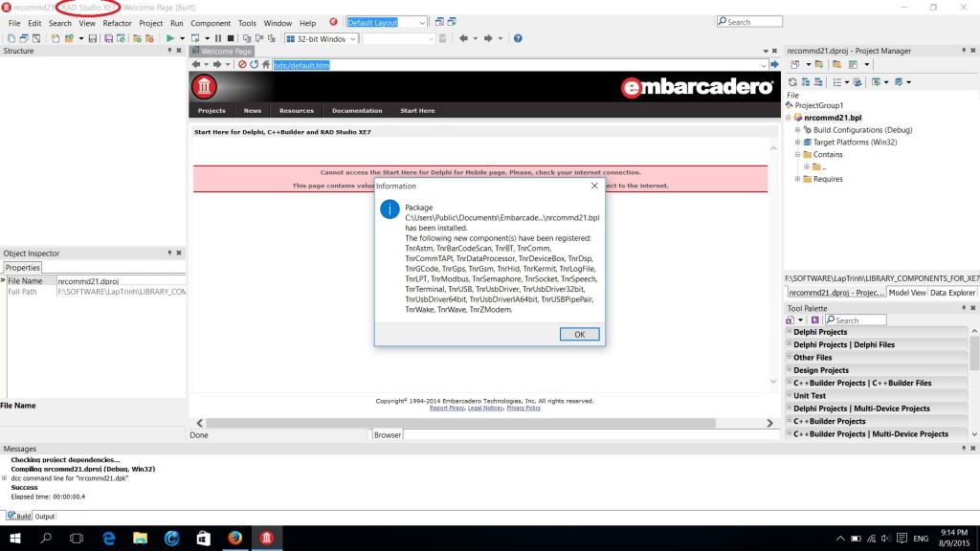The width and height of the screenshot is (980, 551).
Task: Click the Welcome Page back arrow
Action: pyautogui.click(x=196, y=64)
